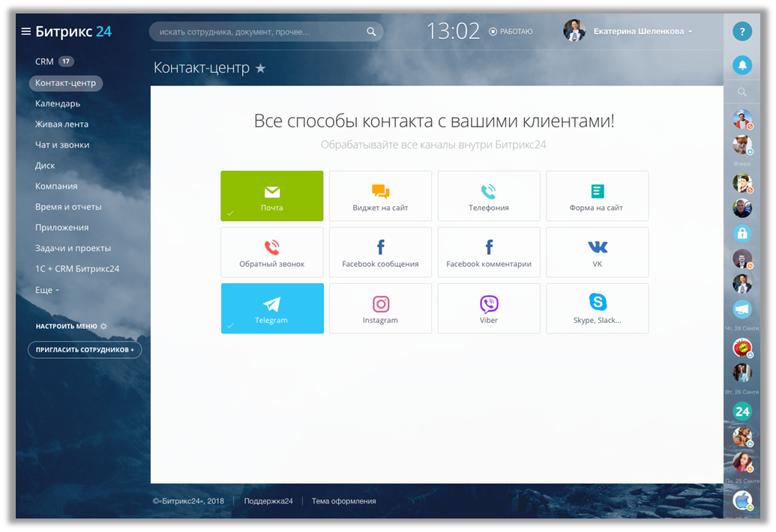The width and height of the screenshot is (776, 532).
Task: Toggle favorite star next to Контакт-центр
Action: point(260,68)
